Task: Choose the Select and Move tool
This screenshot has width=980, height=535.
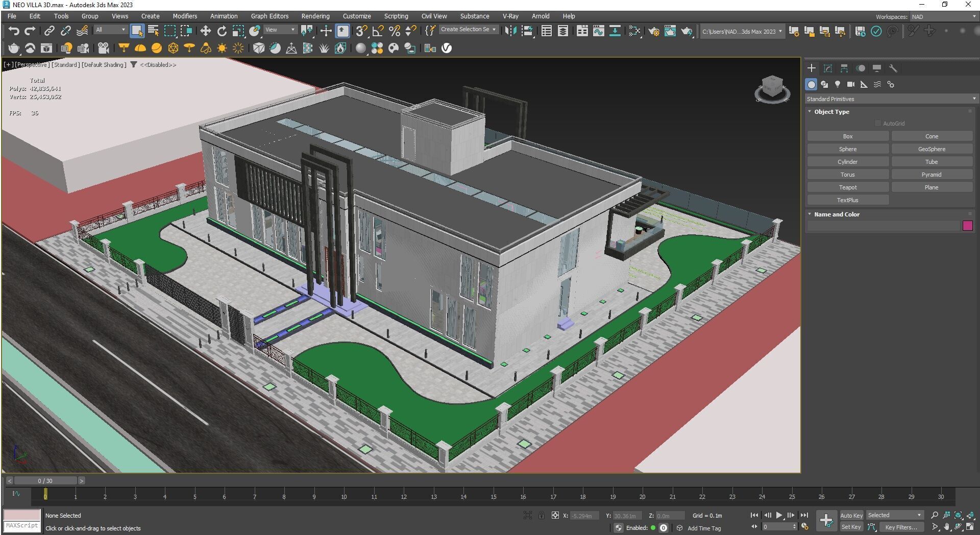Action: click(x=205, y=31)
